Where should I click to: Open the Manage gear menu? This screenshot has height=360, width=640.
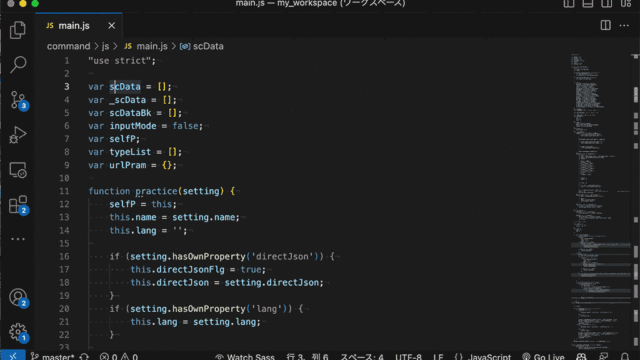(18, 332)
